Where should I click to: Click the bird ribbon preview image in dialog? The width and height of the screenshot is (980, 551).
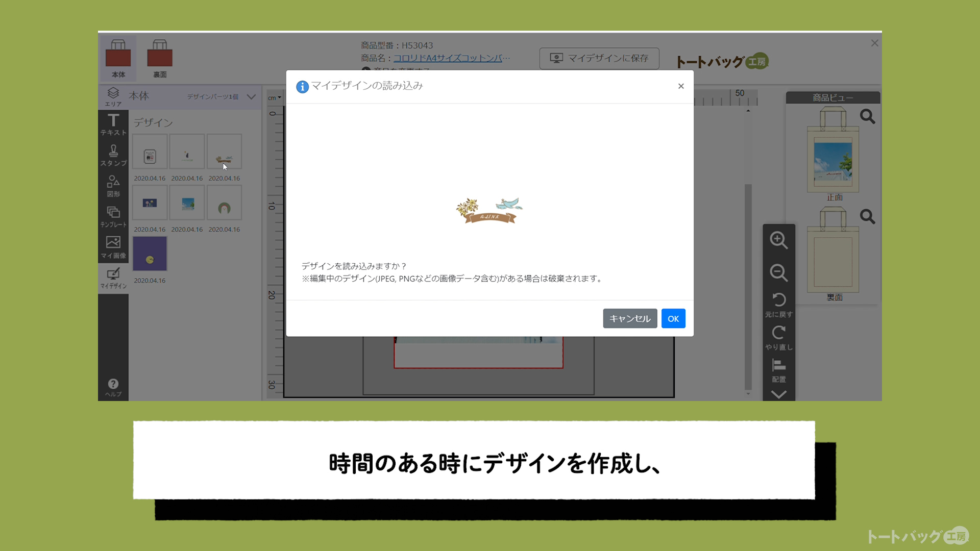(x=489, y=211)
